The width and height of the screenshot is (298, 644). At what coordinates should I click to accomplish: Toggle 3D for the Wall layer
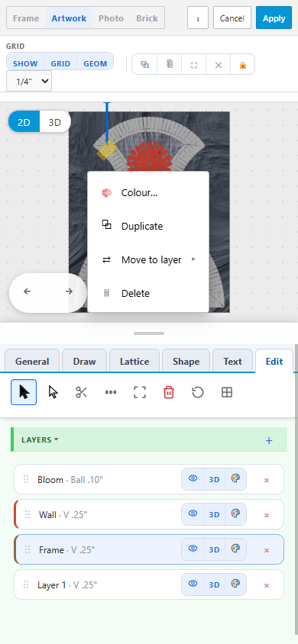214,514
